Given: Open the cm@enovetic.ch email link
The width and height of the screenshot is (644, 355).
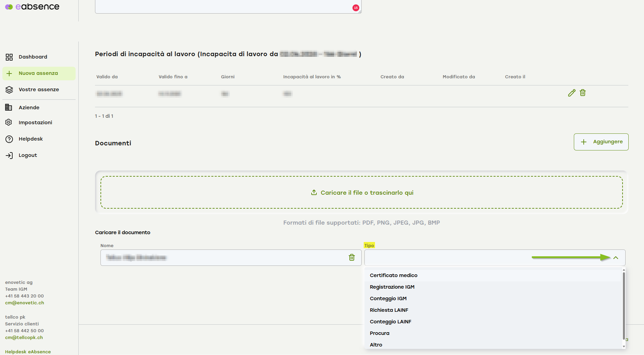Looking at the screenshot, I should tap(25, 303).
